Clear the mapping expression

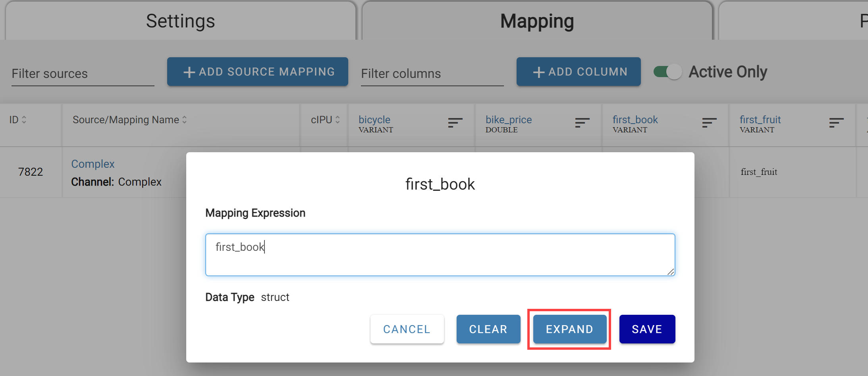pyautogui.click(x=488, y=329)
